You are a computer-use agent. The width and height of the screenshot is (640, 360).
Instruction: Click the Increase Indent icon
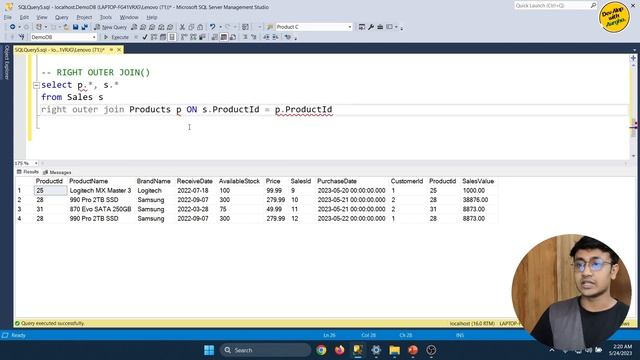point(276,37)
